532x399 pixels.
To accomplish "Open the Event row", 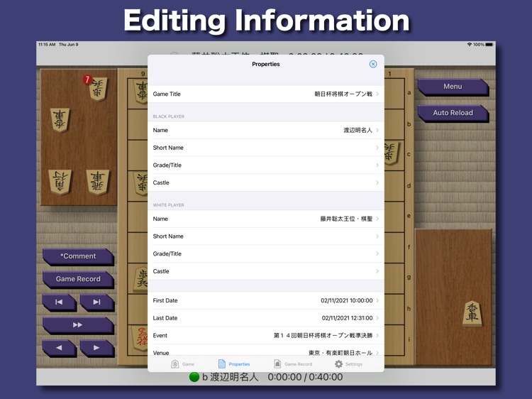I will pyautogui.click(x=266, y=336).
